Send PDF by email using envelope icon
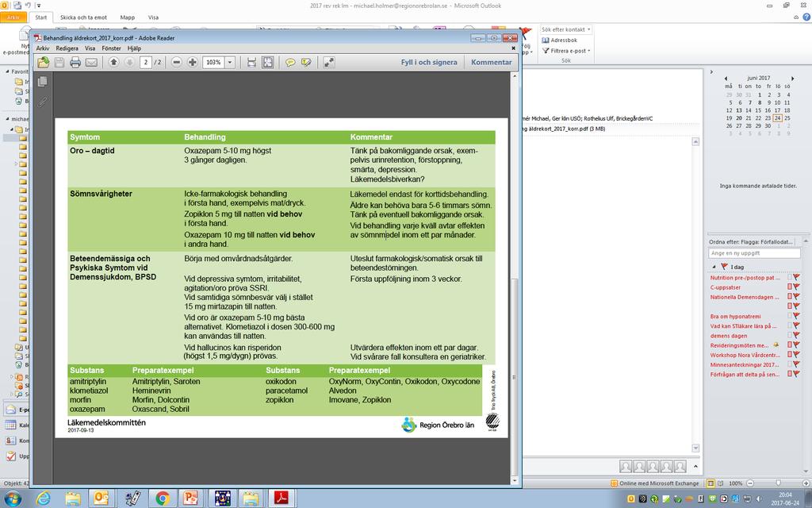This screenshot has width=812, height=508. [x=91, y=62]
